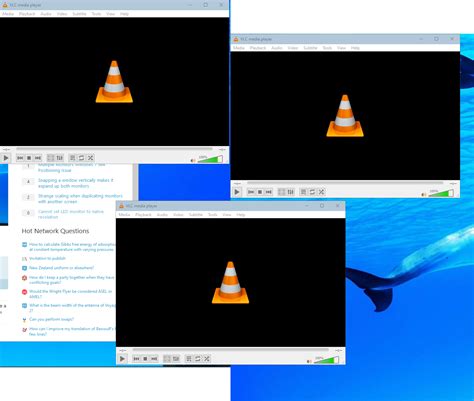Show extended settings in right VLC window
Viewport: 474px width, 401px height.
[291, 192]
